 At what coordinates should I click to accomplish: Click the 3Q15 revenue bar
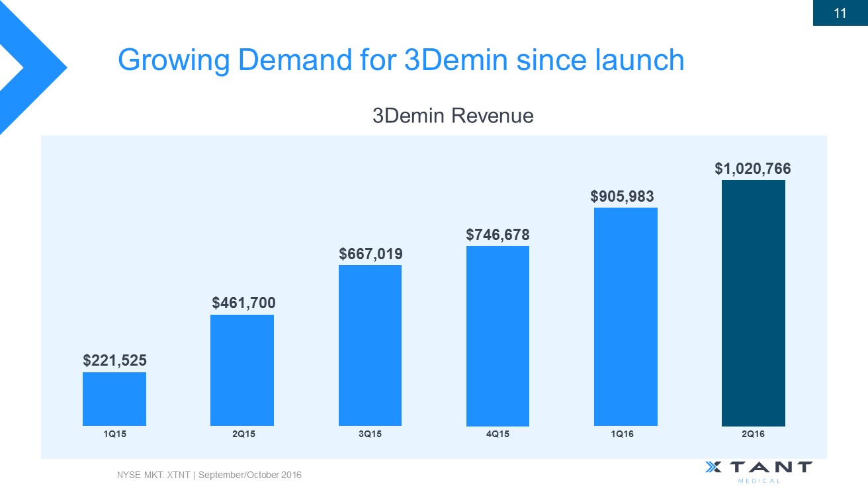pos(370,345)
